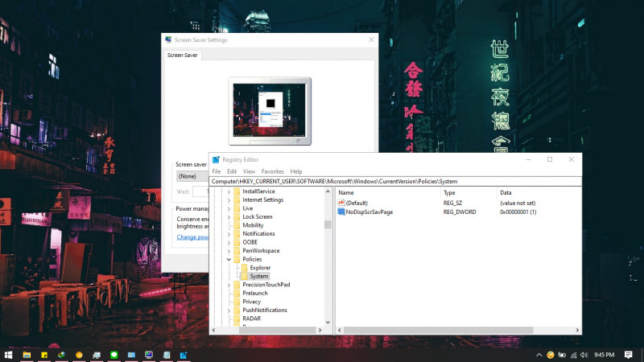
Task: Expand the PenWorkspace tree node
Action: tap(229, 251)
